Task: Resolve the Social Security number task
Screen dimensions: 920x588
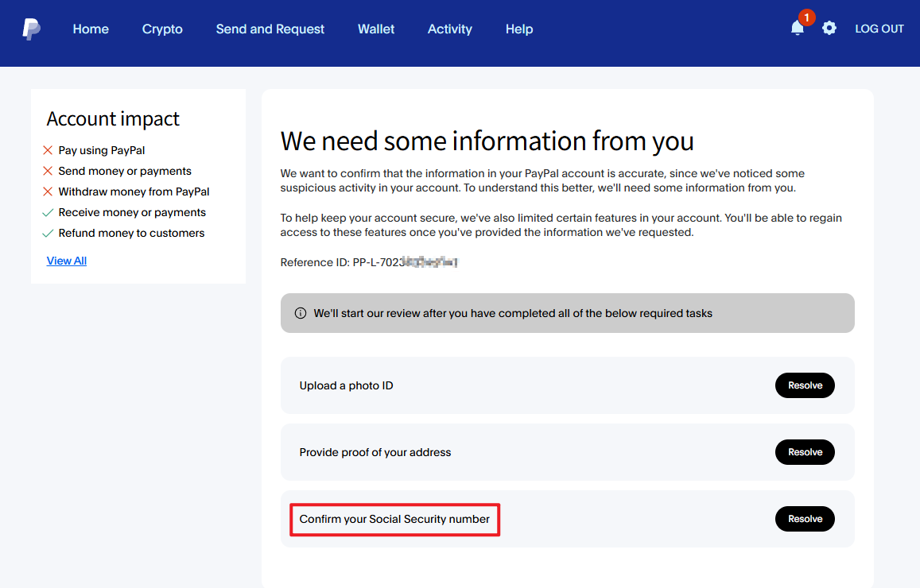Action: (x=805, y=519)
